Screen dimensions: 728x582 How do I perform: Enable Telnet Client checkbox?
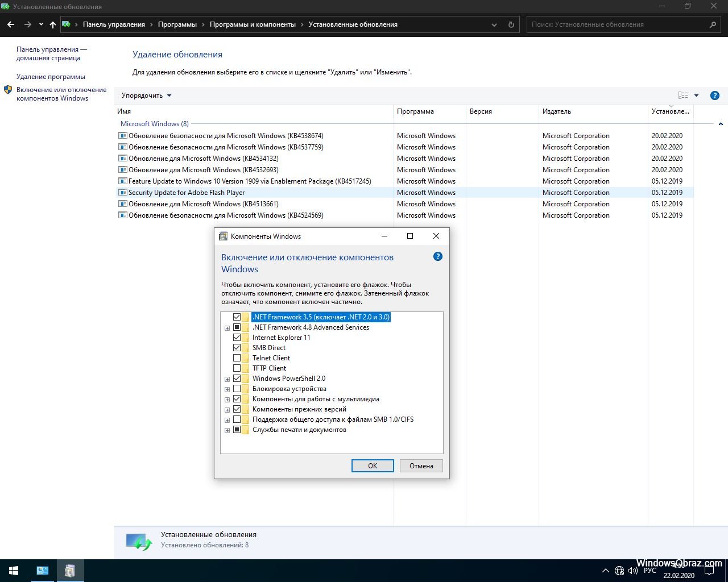pos(237,358)
